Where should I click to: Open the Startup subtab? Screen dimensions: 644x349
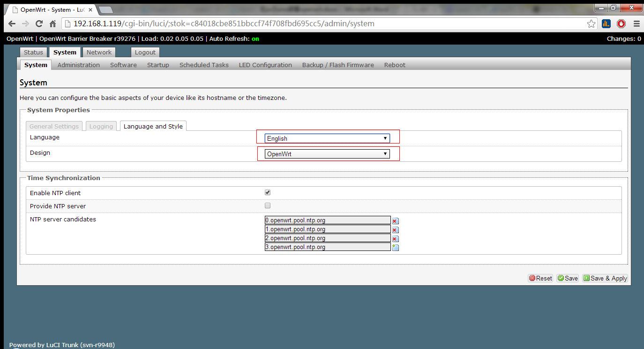pyautogui.click(x=158, y=65)
